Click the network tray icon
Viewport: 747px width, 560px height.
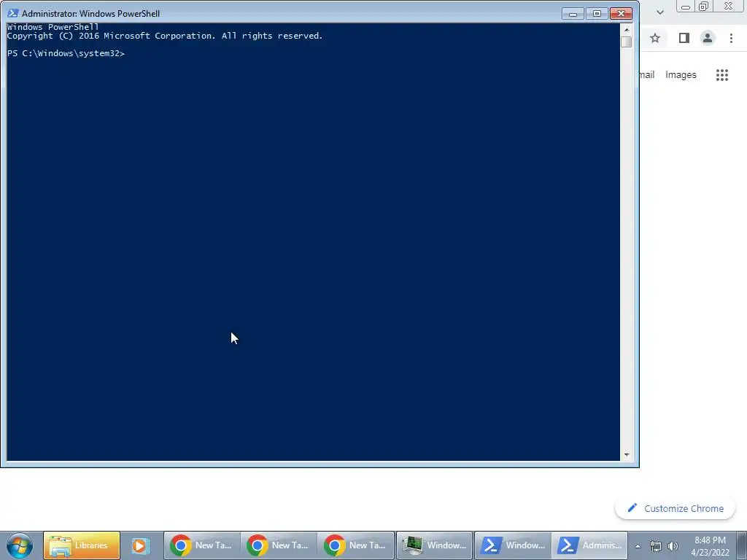coord(656,546)
